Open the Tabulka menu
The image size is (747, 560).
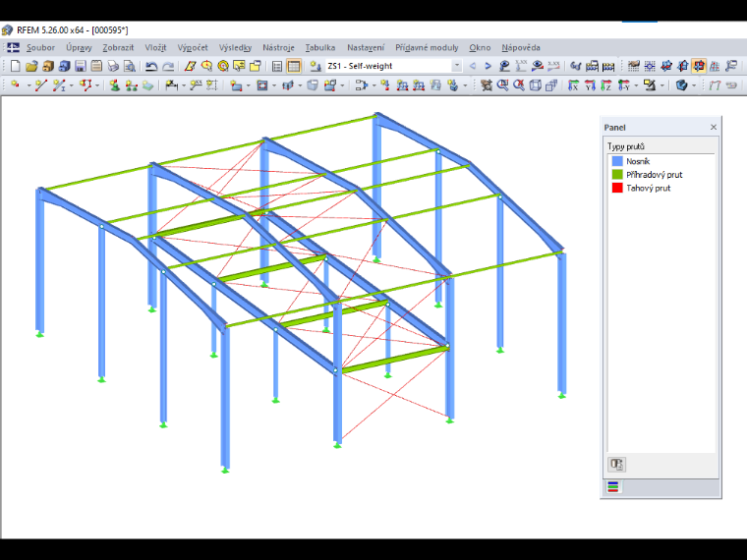pos(320,47)
